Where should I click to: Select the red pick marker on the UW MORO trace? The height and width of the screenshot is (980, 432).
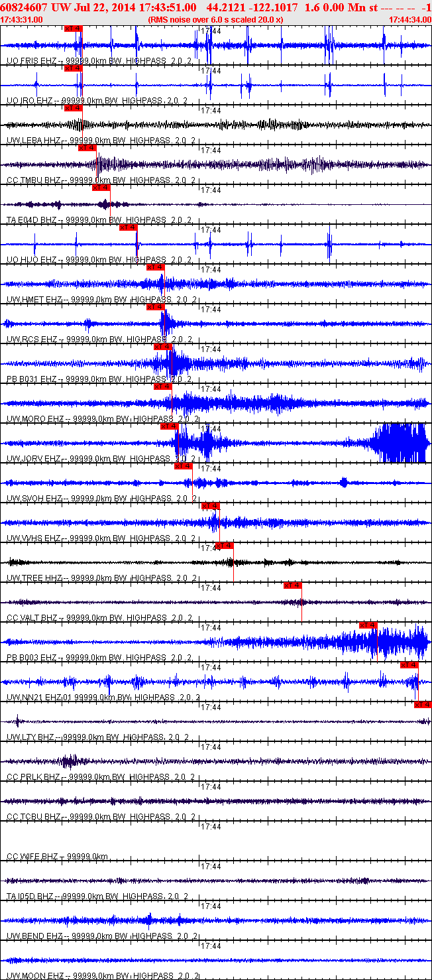[x=162, y=387]
